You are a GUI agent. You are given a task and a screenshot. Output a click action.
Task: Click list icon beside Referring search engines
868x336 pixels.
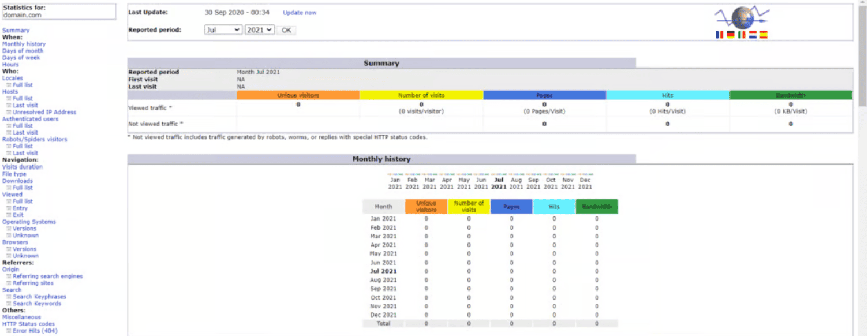pos(9,277)
